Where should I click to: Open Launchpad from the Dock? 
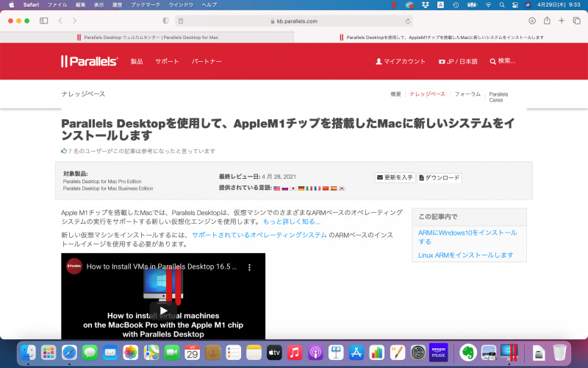click(x=49, y=353)
